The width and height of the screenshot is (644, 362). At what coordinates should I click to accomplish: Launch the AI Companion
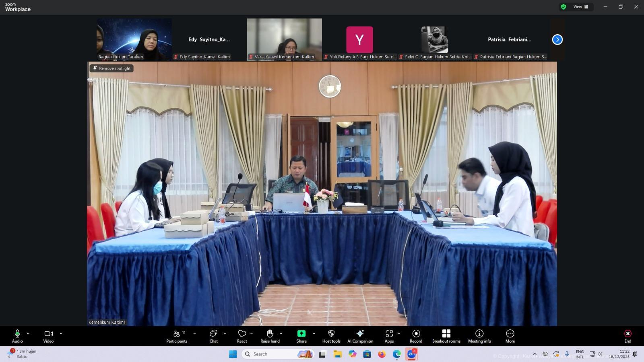coord(360,336)
